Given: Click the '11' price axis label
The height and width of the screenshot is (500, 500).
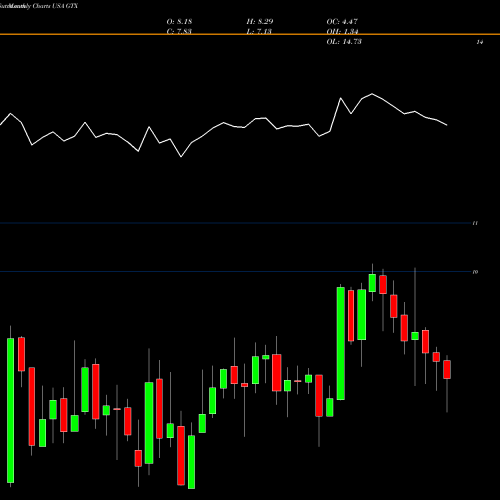Looking at the screenshot, I should (475, 223).
